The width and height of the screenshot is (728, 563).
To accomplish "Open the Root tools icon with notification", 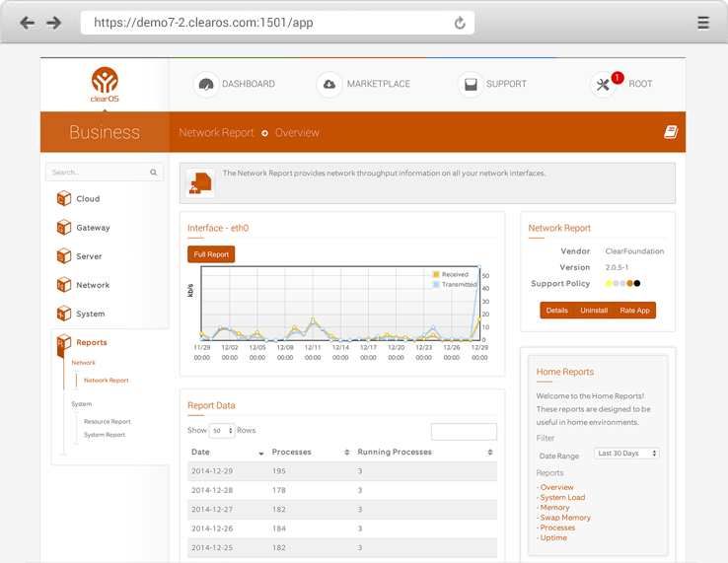I will click(x=604, y=85).
